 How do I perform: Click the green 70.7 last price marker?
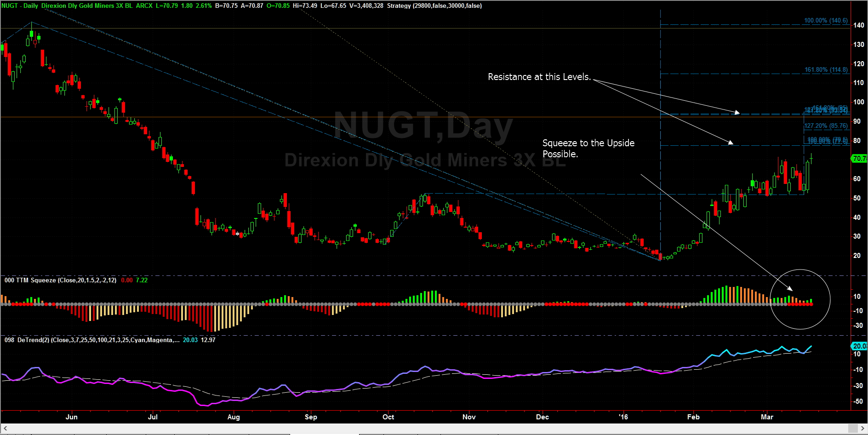859,159
